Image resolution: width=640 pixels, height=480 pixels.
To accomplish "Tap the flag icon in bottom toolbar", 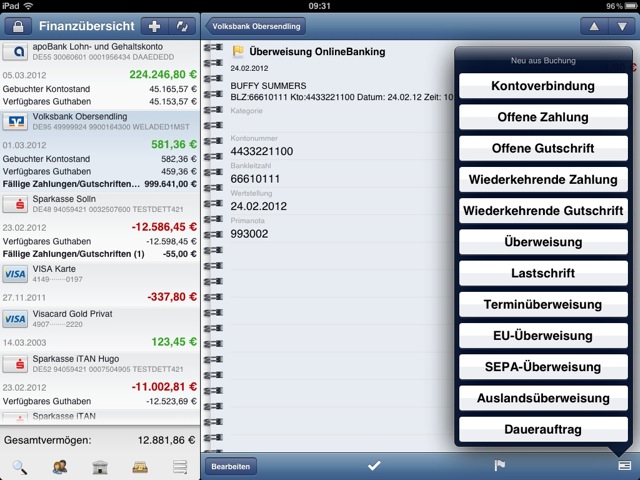I will pyautogui.click(x=499, y=465).
